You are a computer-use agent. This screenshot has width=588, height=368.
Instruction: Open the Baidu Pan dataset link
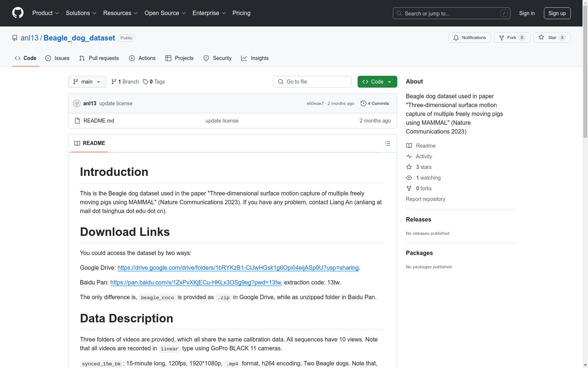196,282
